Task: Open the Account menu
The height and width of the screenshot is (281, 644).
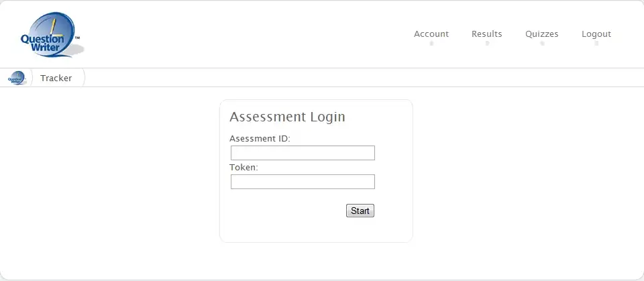Action: 431,34
